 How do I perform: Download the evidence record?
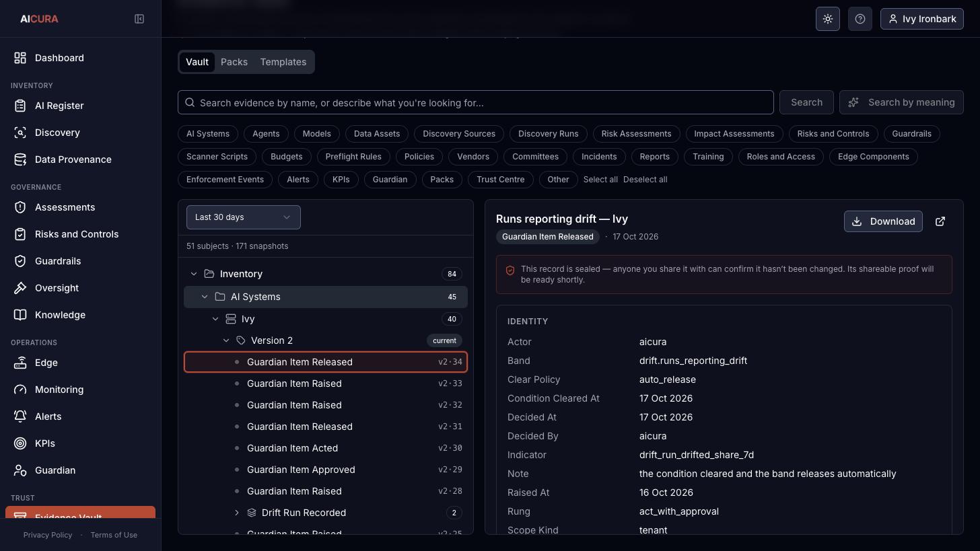coord(884,221)
